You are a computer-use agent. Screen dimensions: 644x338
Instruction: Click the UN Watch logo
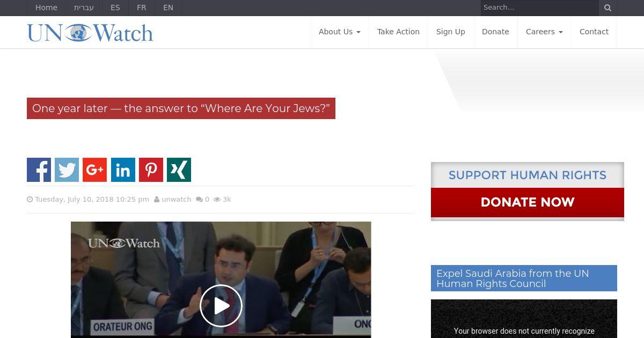90,33
